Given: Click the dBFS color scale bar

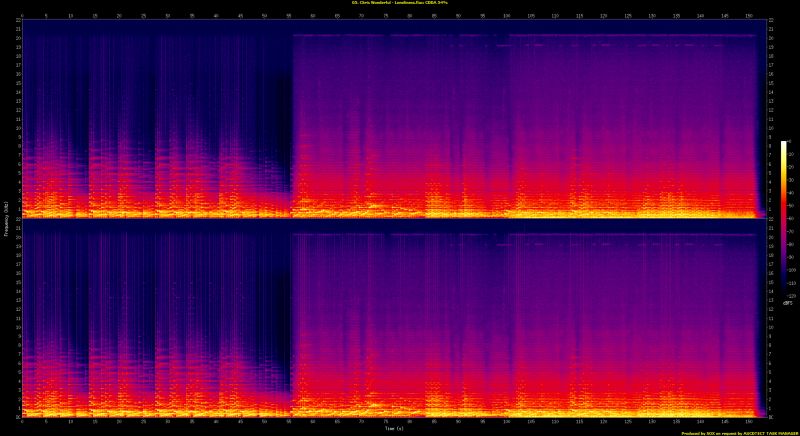Looking at the screenshot, I should (785, 218).
